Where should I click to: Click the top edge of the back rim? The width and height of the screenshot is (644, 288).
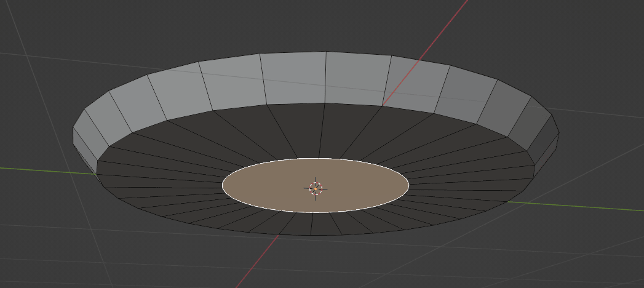[x=293, y=53]
